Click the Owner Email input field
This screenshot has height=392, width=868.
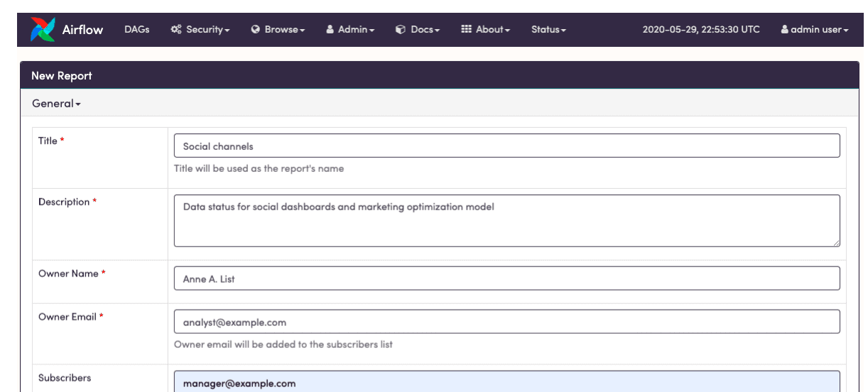click(x=506, y=322)
